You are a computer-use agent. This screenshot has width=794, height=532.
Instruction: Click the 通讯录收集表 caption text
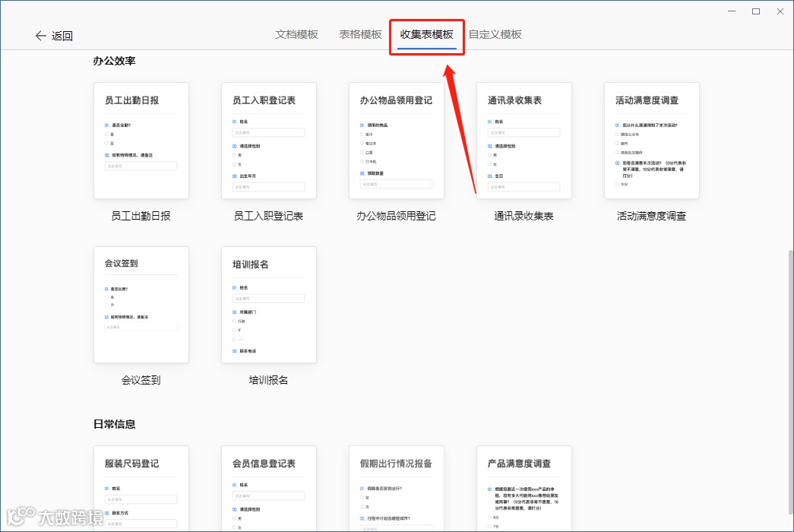point(524,217)
